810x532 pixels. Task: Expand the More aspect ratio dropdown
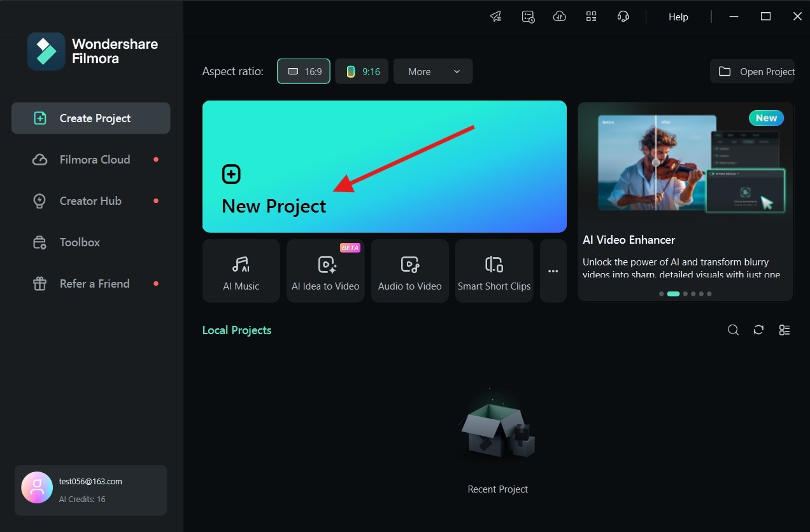pyautogui.click(x=433, y=71)
